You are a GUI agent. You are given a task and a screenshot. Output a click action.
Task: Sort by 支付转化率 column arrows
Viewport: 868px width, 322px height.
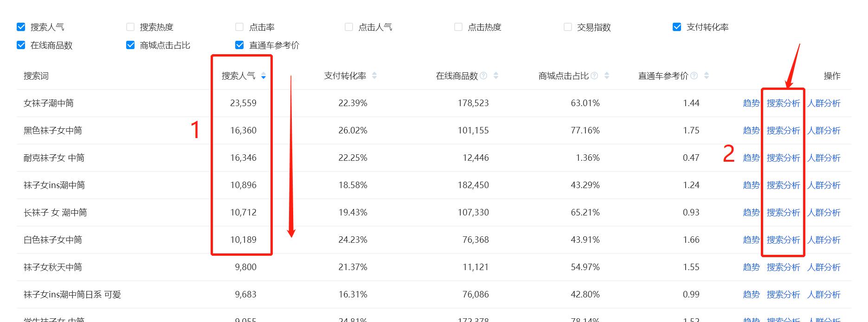(374, 76)
